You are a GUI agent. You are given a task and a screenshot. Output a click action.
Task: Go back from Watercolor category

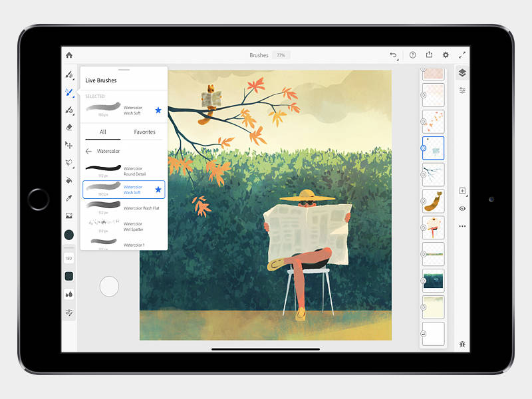click(88, 151)
